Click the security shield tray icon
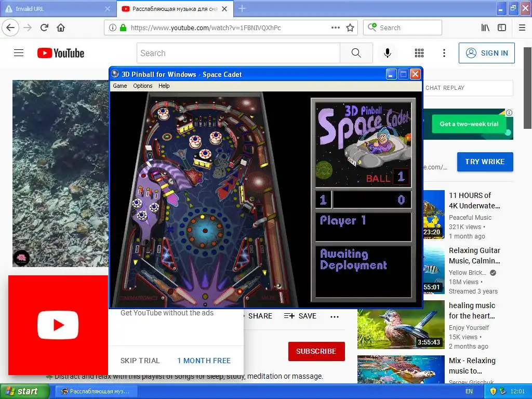This screenshot has width=532, height=399. 494,391
